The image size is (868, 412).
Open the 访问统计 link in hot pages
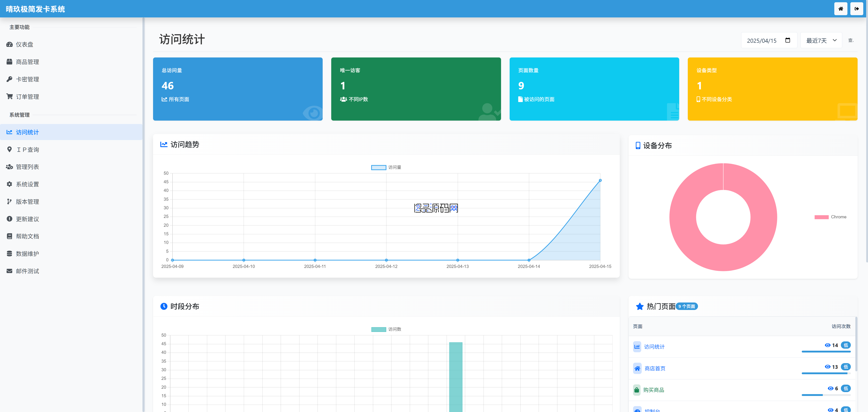click(x=654, y=347)
